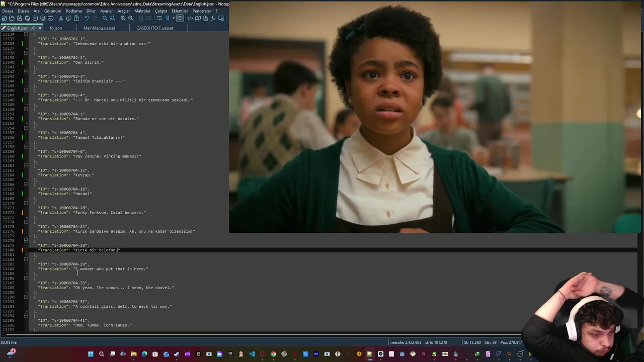Click the "Forky Forkson. Çatal benzeri." line
The image size is (644, 362).
(x=92, y=213)
